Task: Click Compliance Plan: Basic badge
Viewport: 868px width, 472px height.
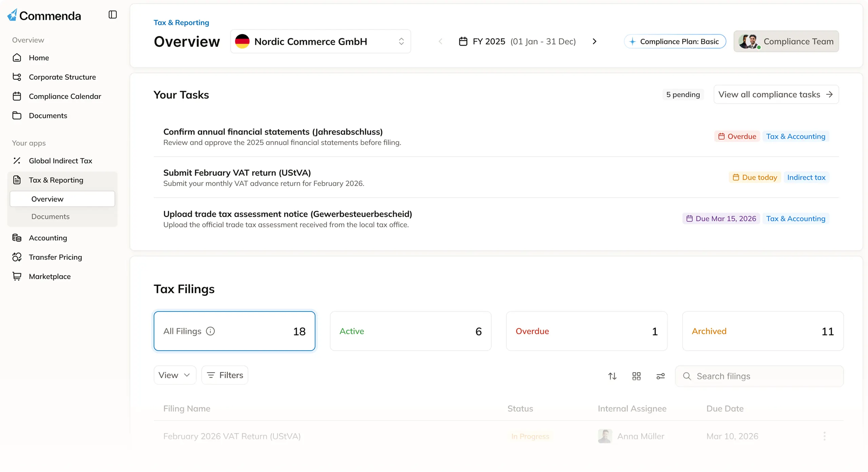Action: [675, 41]
